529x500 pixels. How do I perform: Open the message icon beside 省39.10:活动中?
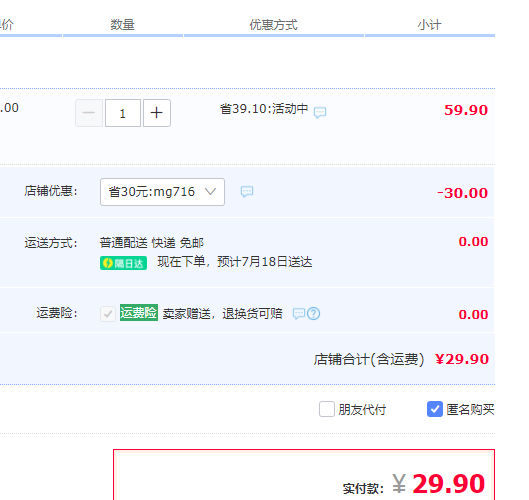320,112
